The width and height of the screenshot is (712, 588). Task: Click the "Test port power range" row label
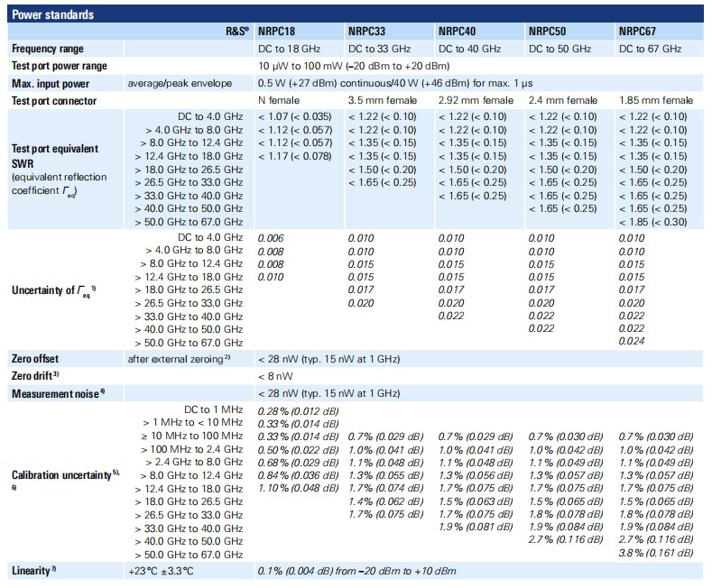[x=60, y=66]
